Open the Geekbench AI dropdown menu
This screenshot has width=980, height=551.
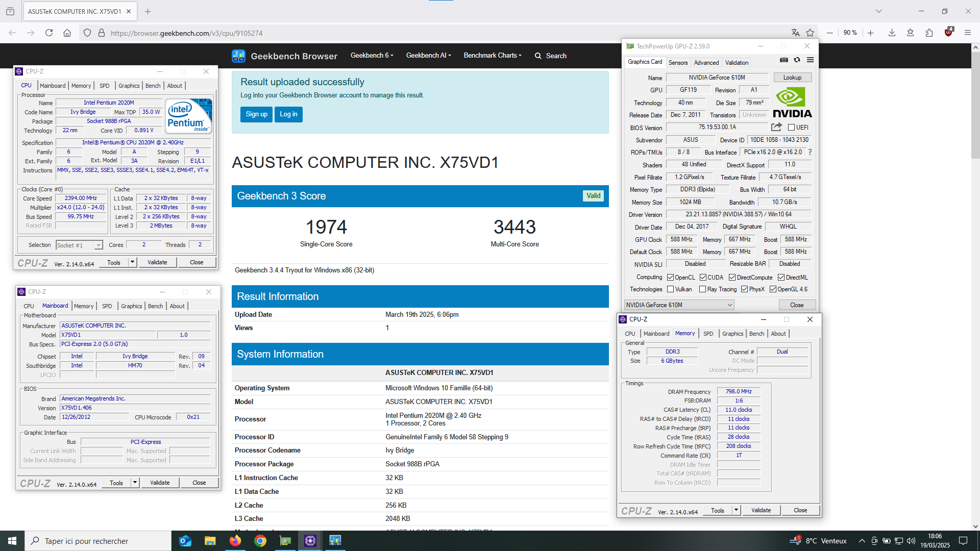click(x=428, y=56)
